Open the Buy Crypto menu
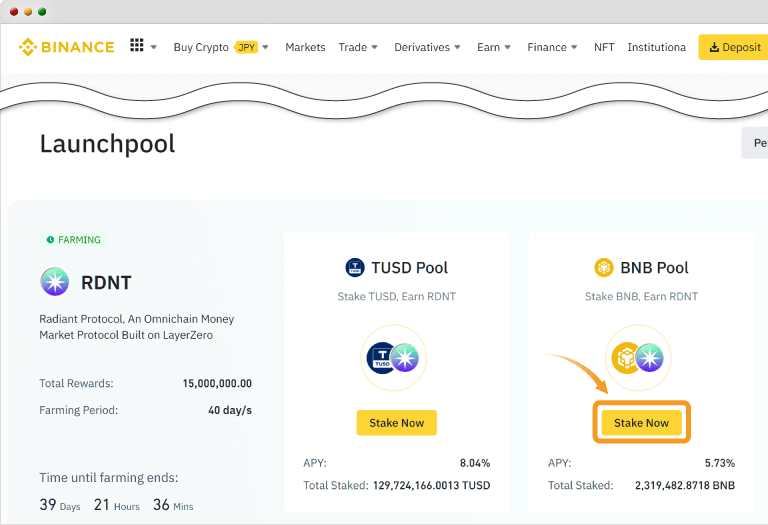Image resolution: width=768 pixels, height=525 pixels. [x=201, y=47]
